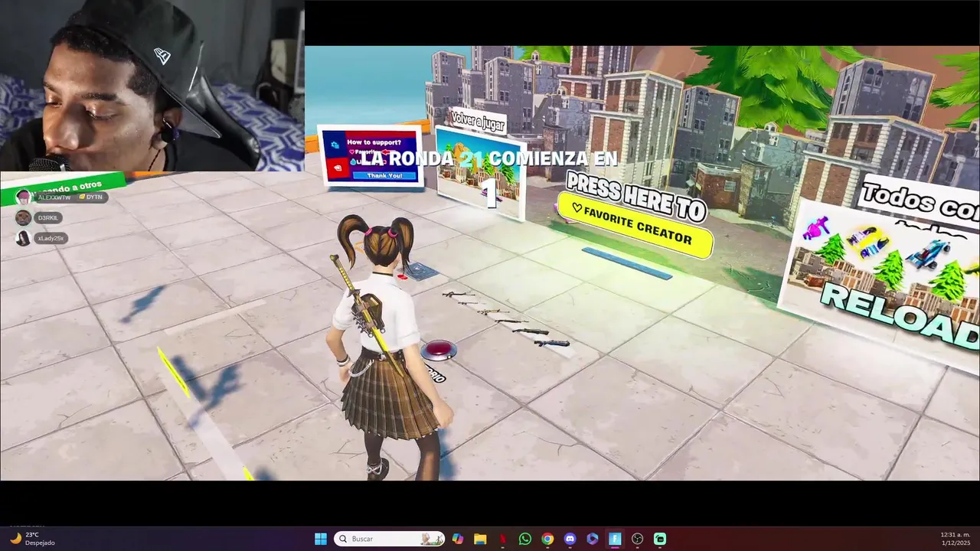This screenshot has height=551, width=980.
Task: Click ALEXXWTW's pink-haired avatar
Action: [24, 197]
